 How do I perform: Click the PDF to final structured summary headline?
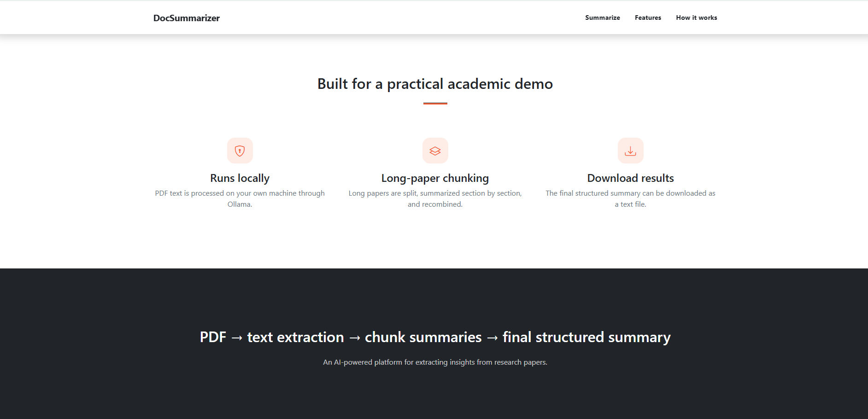[435, 337]
